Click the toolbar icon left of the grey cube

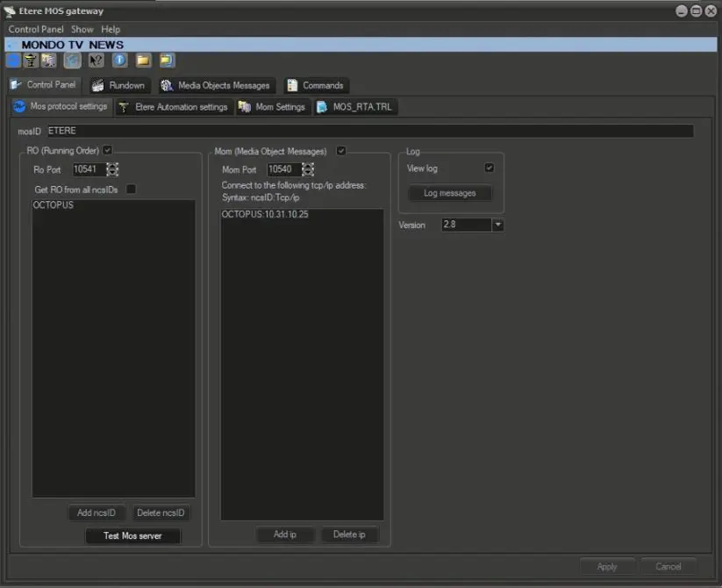point(49,61)
